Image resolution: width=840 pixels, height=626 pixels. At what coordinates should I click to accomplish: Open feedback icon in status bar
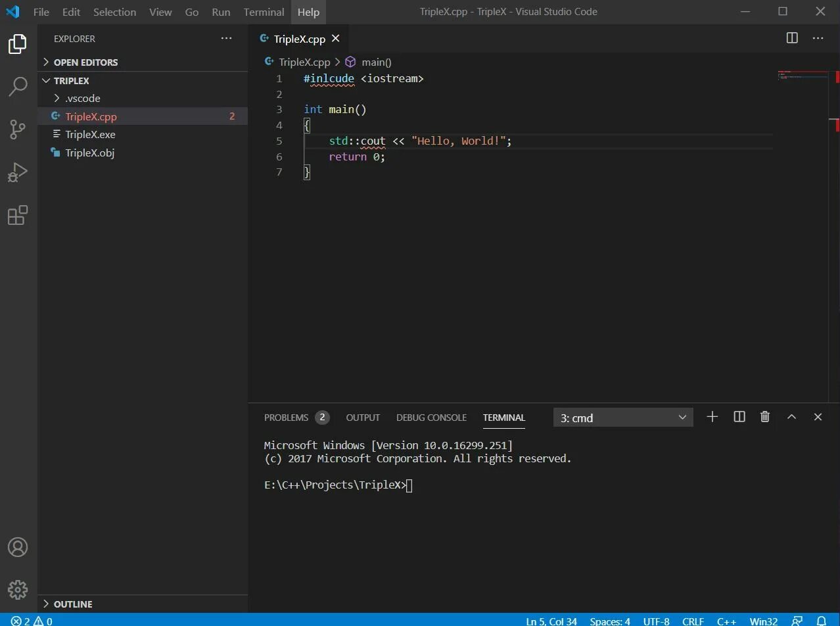coord(797,621)
